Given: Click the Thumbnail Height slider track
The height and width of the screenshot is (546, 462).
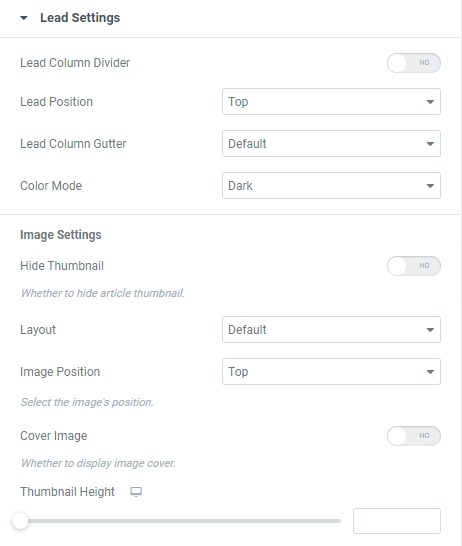Looking at the screenshot, I should tap(180, 521).
